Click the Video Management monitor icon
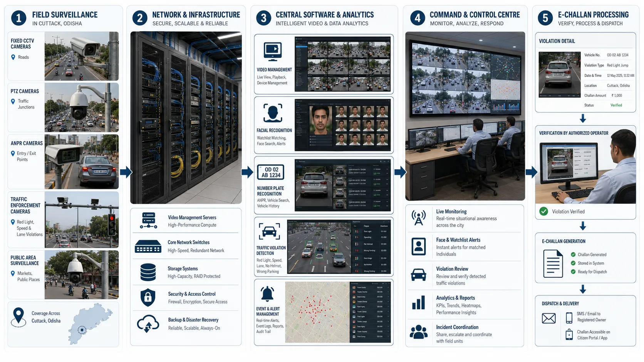Viewport: 644px width, 362px height. (x=273, y=52)
